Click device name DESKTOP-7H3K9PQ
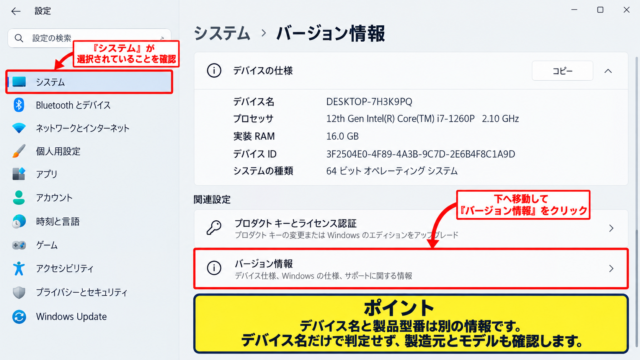The image size is (640, 360). 369,101
